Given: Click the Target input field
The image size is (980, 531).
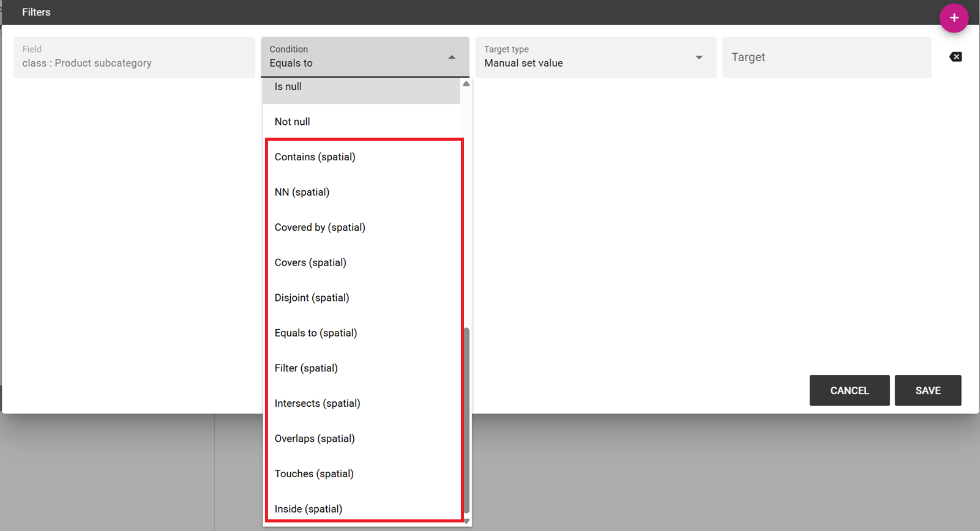Looking at the screenshot, I should point(826,57).
